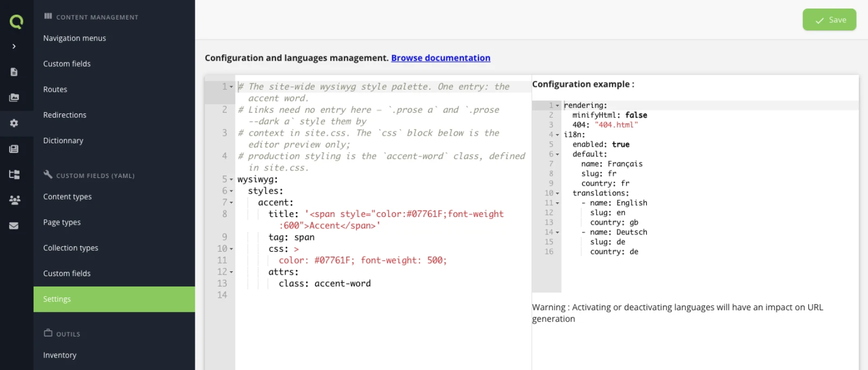The height and width of the screenshot is (370, 868).
Task: Click the 'color: #07761F; font-weight: 500;' line
Action: click(x=363, y=260)
